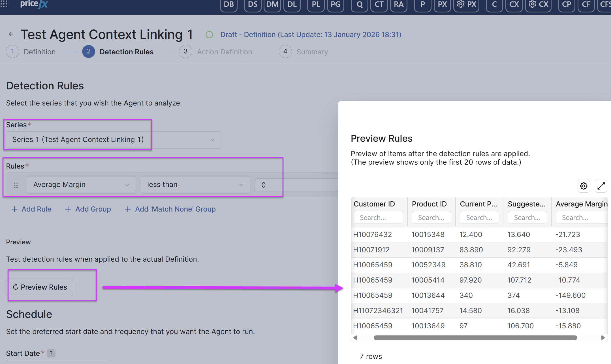Viewport: 611px width, 364px height.
Task: Open the PX settings gear shortcut
Action: 466,5
